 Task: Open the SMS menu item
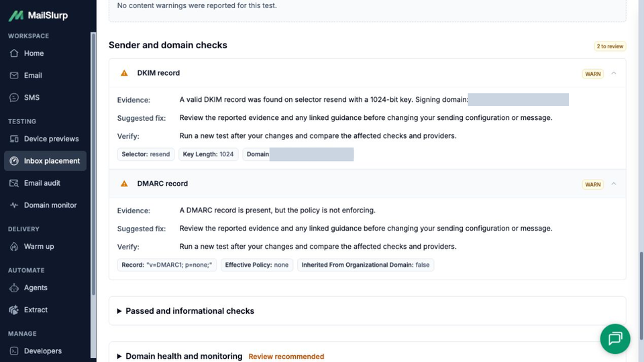(45, 98)
